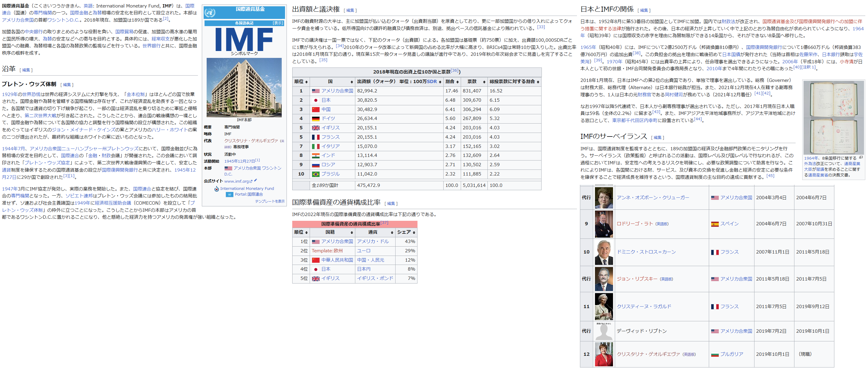The width and height of the screenshot is (868, 372).
Task: Click 編集 next to 出資額と議決権 heading
Action: tap(350, 10)
